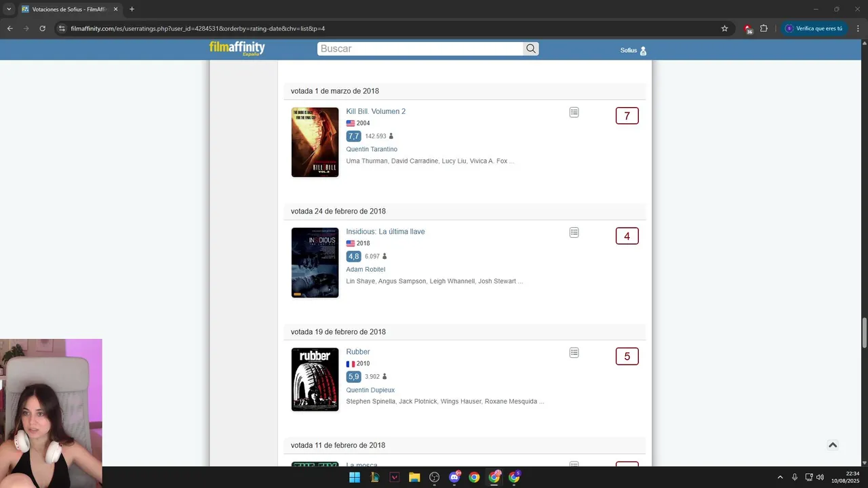The width and height of the screenshot is (868, 488).
Task: Bookmark this page with the star icon
Action: point(724,28)
